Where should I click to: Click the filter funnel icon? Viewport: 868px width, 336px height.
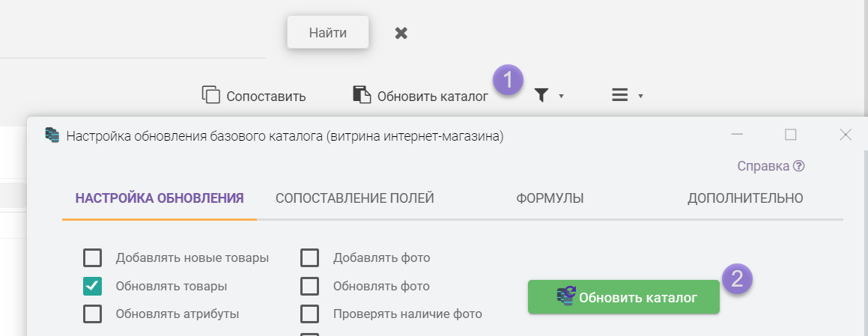point(541,95)
